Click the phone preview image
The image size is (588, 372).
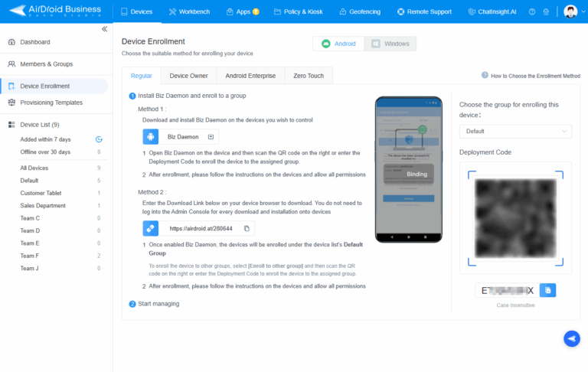pyautogui.click(x=409, y=169)
